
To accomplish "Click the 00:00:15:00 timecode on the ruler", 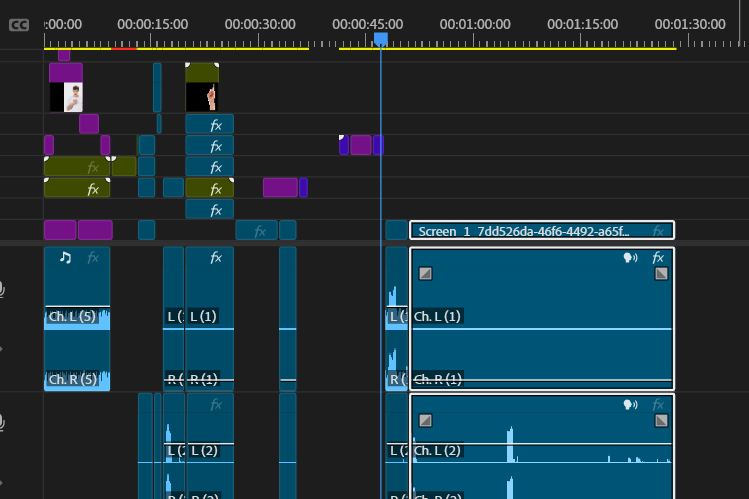I will click(x=152, y=24).
